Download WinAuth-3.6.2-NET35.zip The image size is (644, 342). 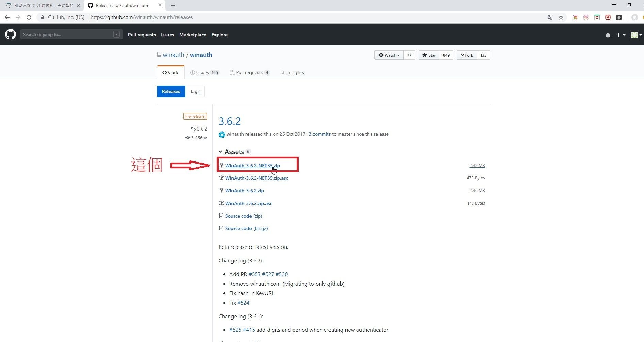253,166
